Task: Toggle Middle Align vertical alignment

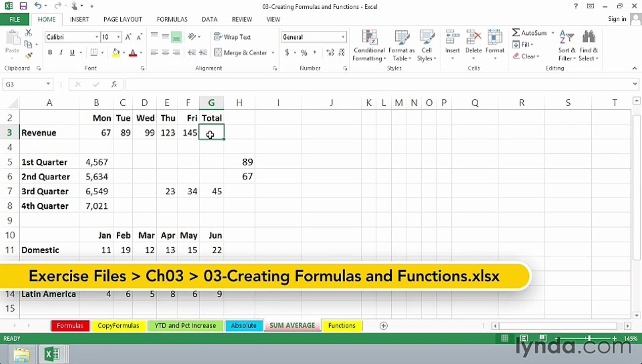Action: [165, 37]
